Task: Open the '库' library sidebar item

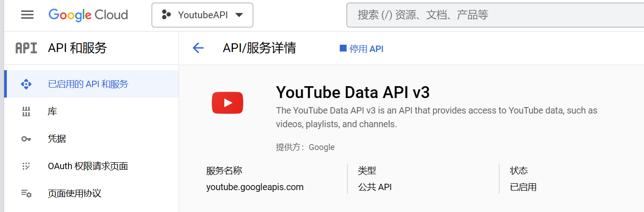Action: click(x=91, y=111)
